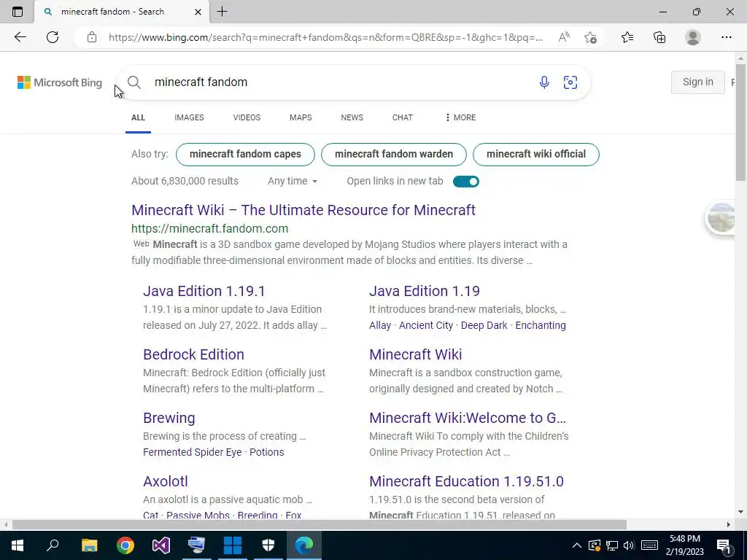Switch to the IMAGES tab
747x560 pixels.
189,117
